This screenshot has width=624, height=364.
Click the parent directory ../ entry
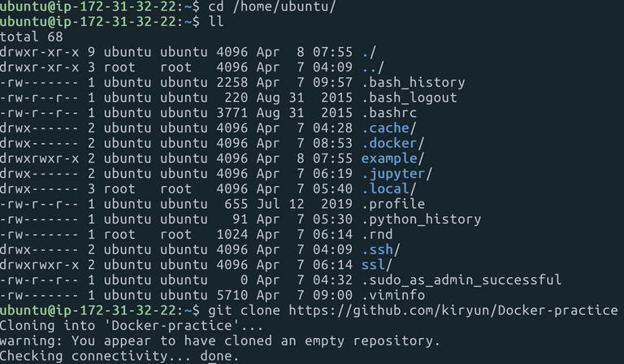click(x=373, y=67)
